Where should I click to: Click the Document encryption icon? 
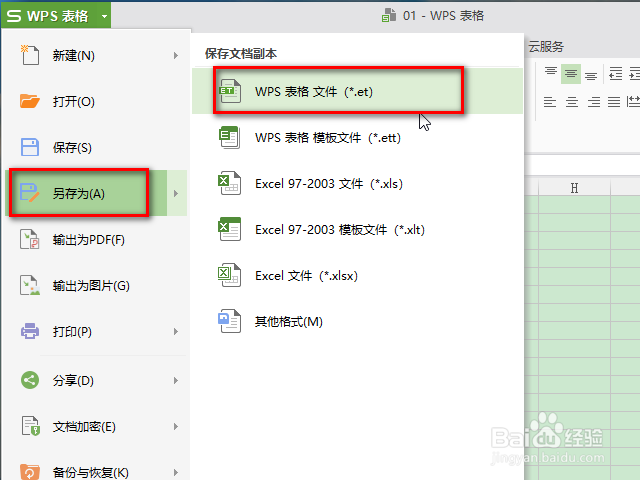(31, 426)
